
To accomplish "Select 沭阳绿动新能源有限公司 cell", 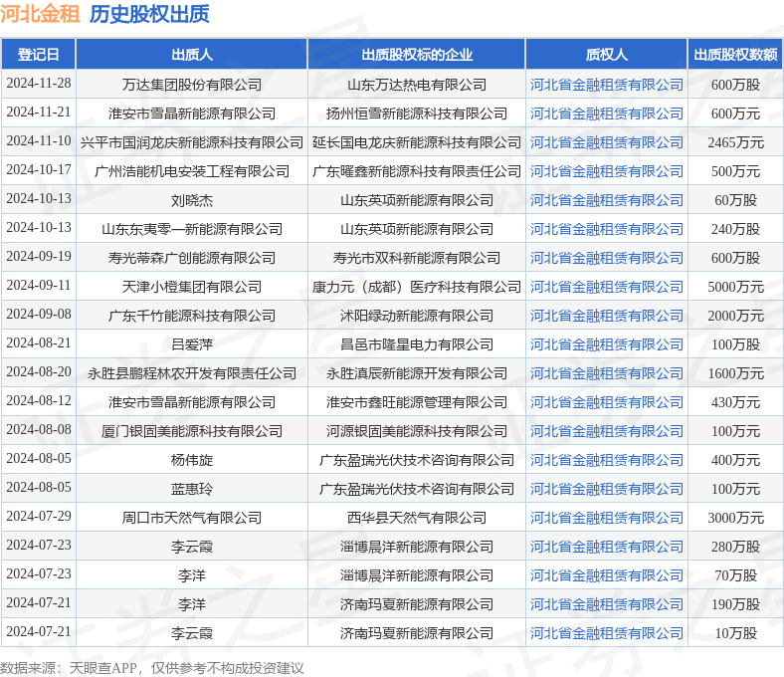I will 417,316.
